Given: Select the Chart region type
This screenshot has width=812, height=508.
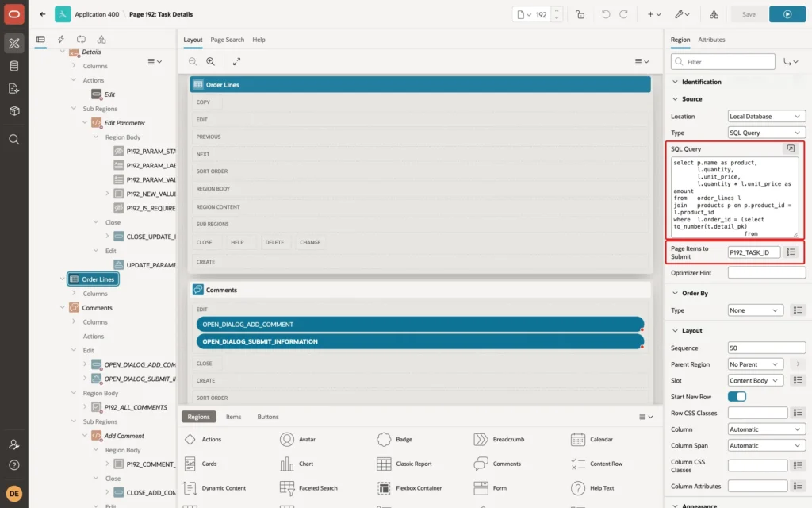Looking at the screenshot, I should pos(297,464).
